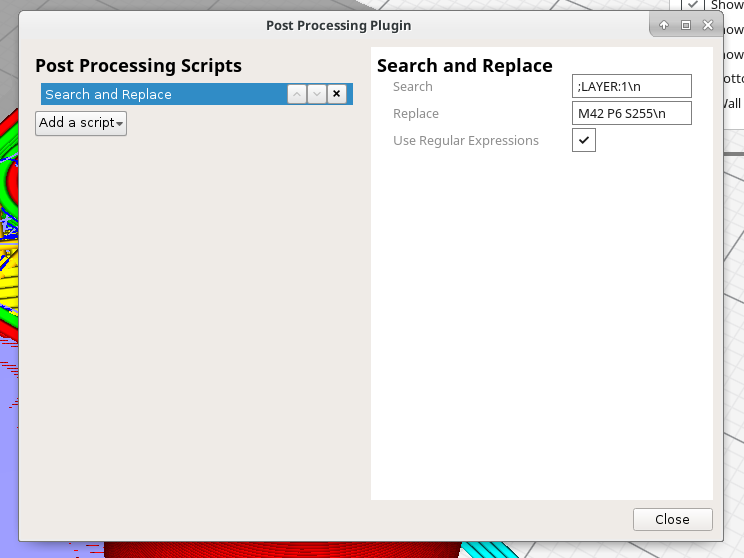Click the Replace label text
Viewport: 744px width, 558px height.
[x=416, y=113]
